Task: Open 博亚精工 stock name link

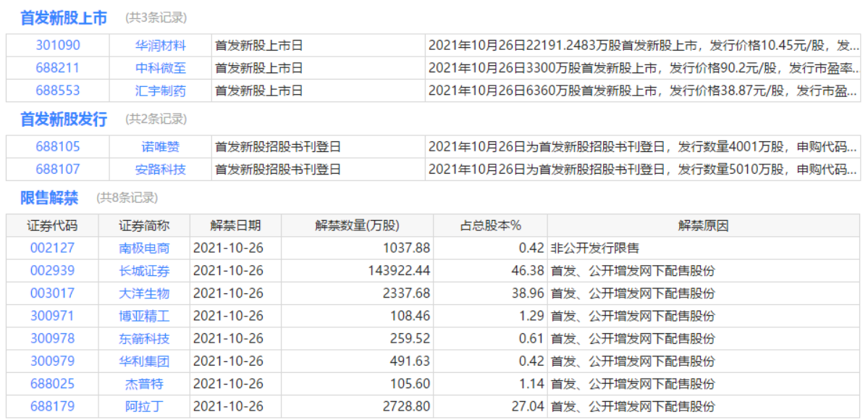Action: (x=144, y=316)
